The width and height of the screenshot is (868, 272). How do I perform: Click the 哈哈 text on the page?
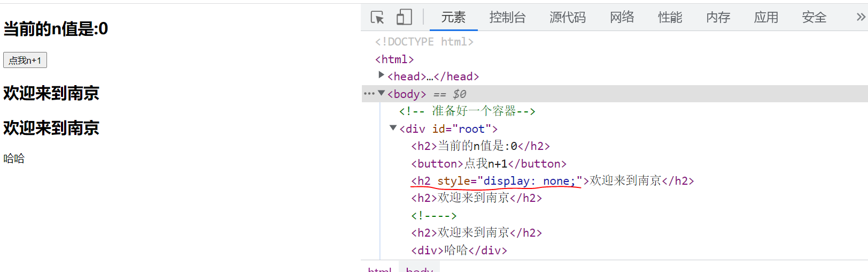(14, 158)
